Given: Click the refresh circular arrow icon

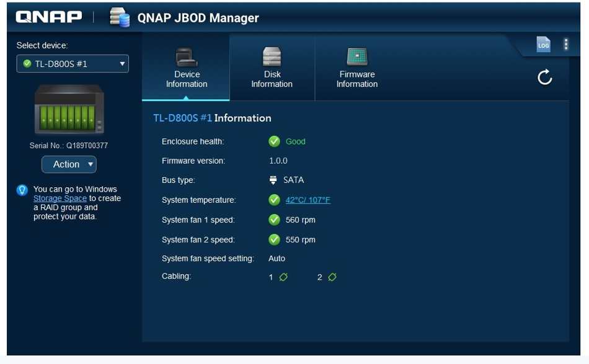Looking at the screenshot, I should (544, 78).
